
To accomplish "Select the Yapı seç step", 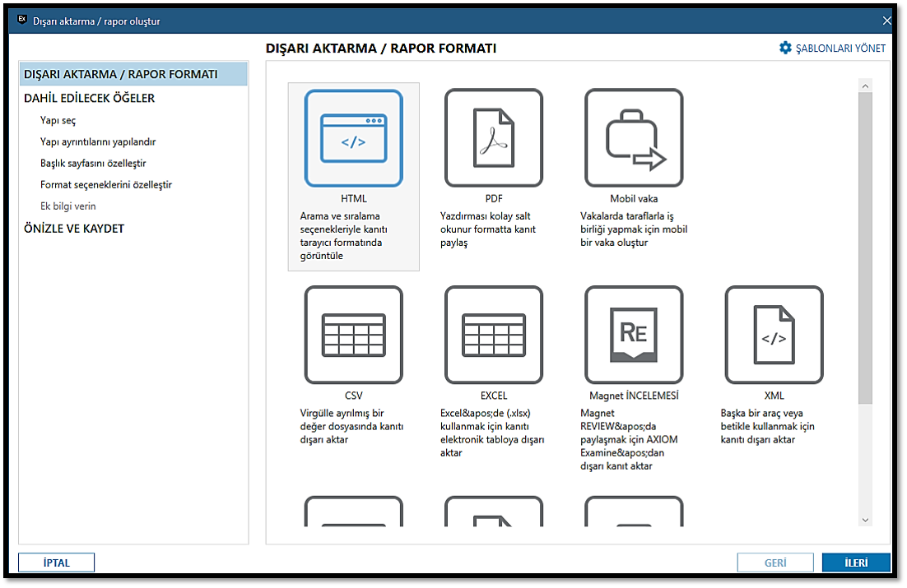I will [x=58, y=120].
